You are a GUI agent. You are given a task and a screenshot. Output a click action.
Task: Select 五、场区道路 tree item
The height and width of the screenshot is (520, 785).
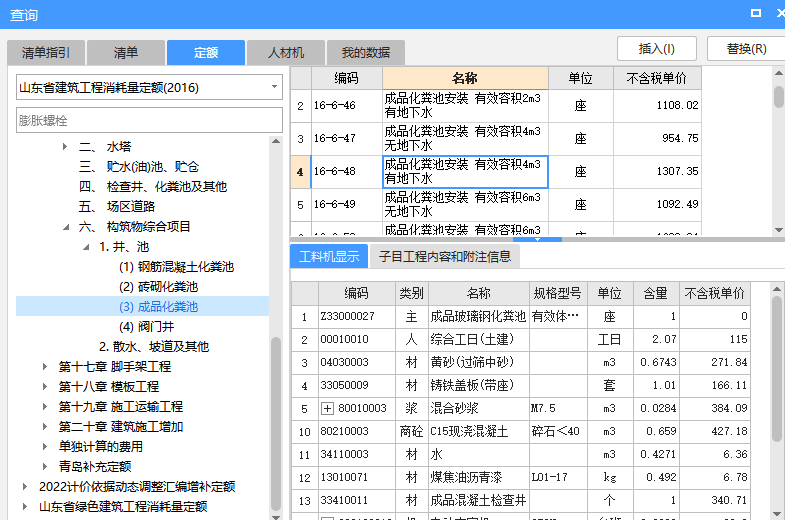[117, 207]
